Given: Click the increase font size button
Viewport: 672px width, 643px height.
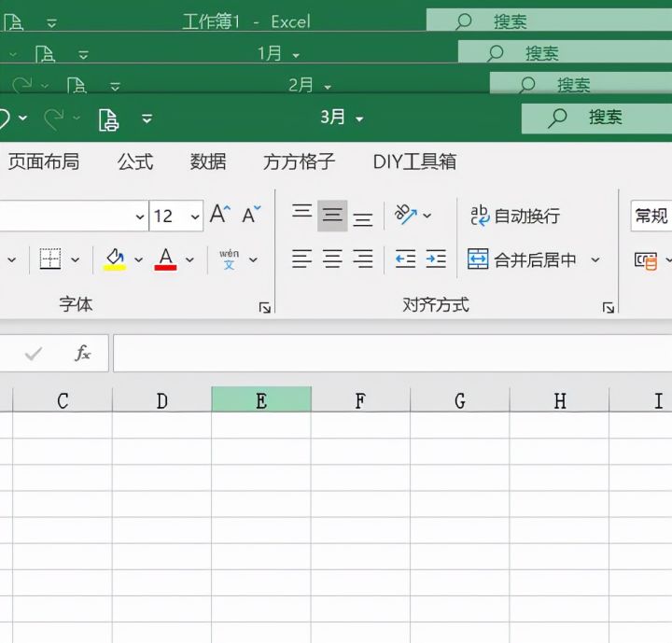Looking at the screenshot, I should click(x=220, y=214).
